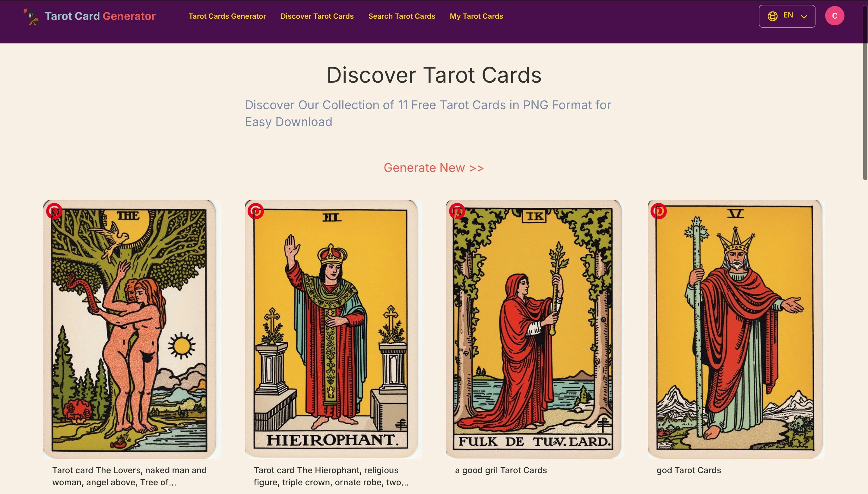Select My Tarot Cards nav link
The width and height of the screenshot is (868, 494).
click(476, 16)
